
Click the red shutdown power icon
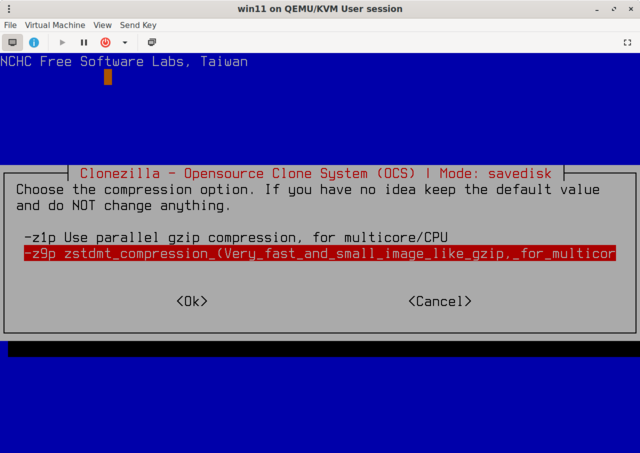105,42
